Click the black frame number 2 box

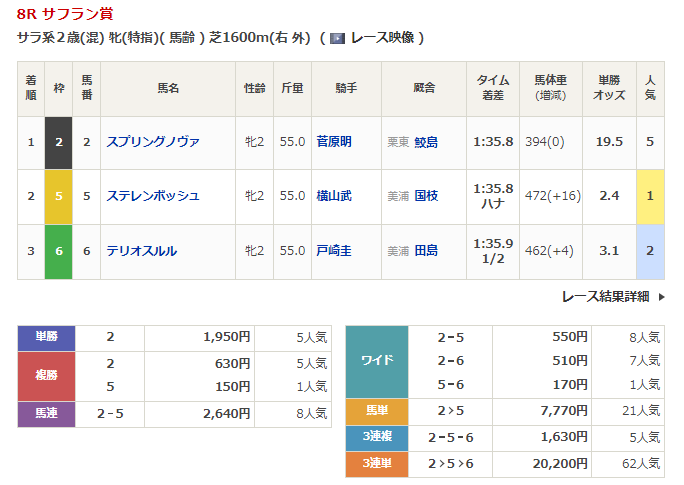[x=59, y=142]
